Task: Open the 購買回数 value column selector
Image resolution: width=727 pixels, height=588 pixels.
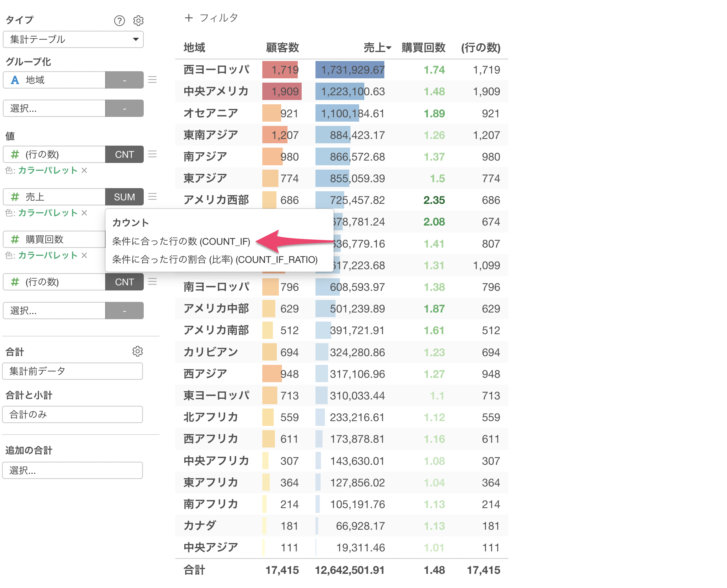Action: (x=54, y=239)
